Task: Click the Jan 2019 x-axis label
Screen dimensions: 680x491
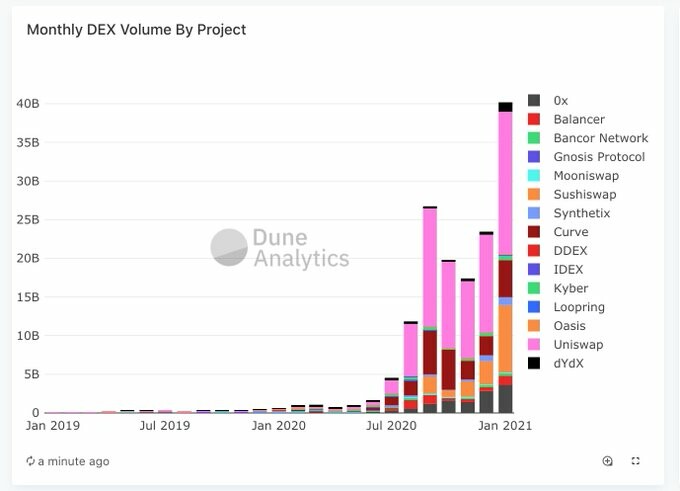Action: point(52,426)
